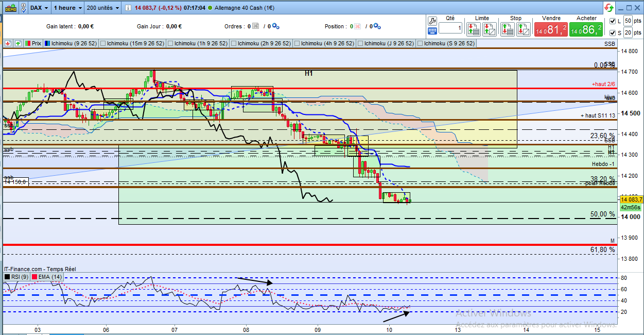Click the Prix color swatch

tap(27, 44)
